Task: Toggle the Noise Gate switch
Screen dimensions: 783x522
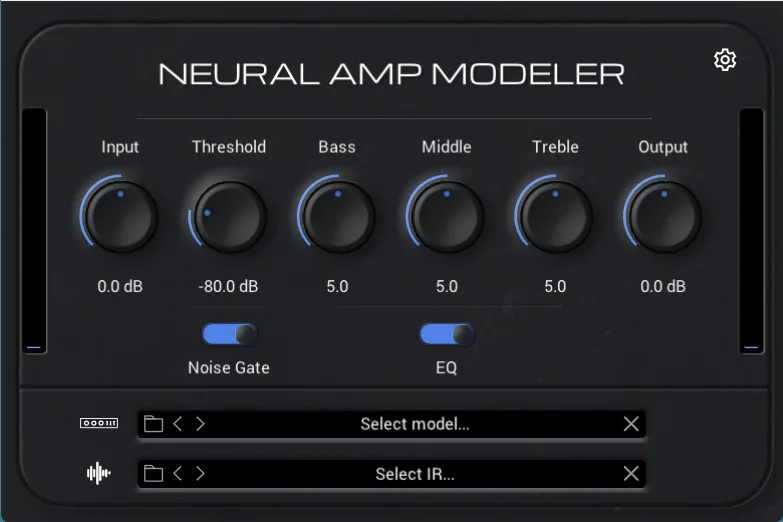Action: [230, 334]
